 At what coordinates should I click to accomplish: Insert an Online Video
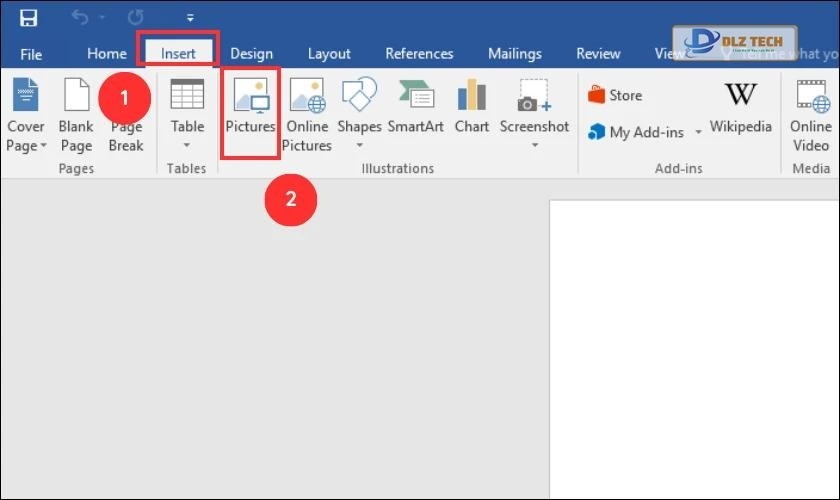(x=811, y=116)
